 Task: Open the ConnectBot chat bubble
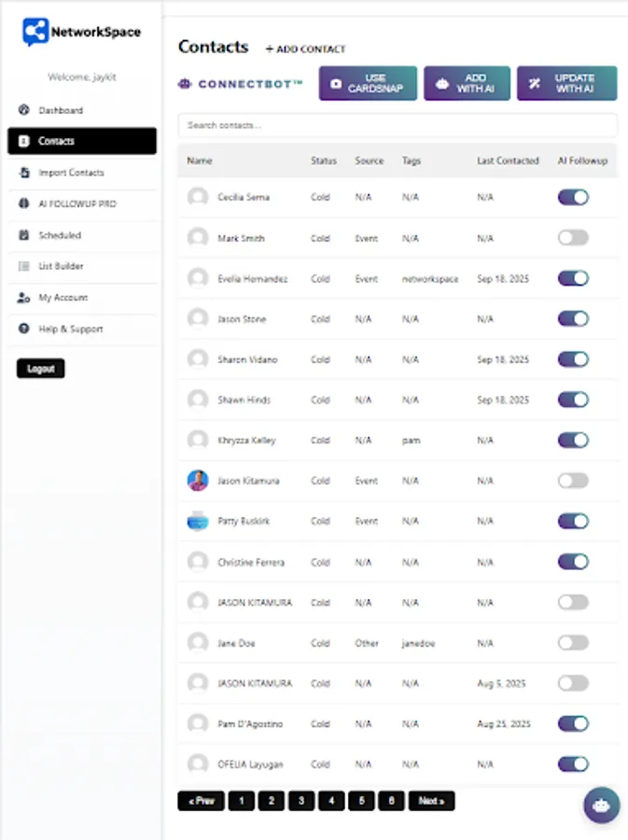601,805
